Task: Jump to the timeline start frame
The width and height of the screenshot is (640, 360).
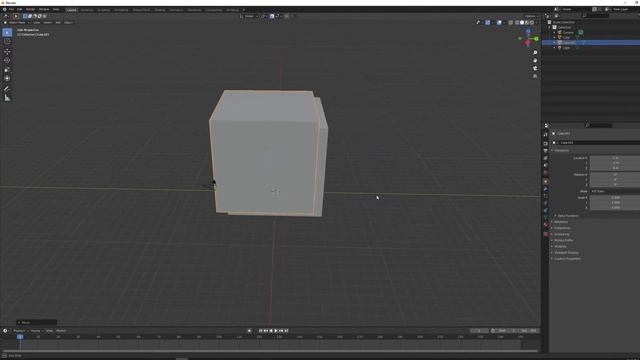Action: click(261, 331)
